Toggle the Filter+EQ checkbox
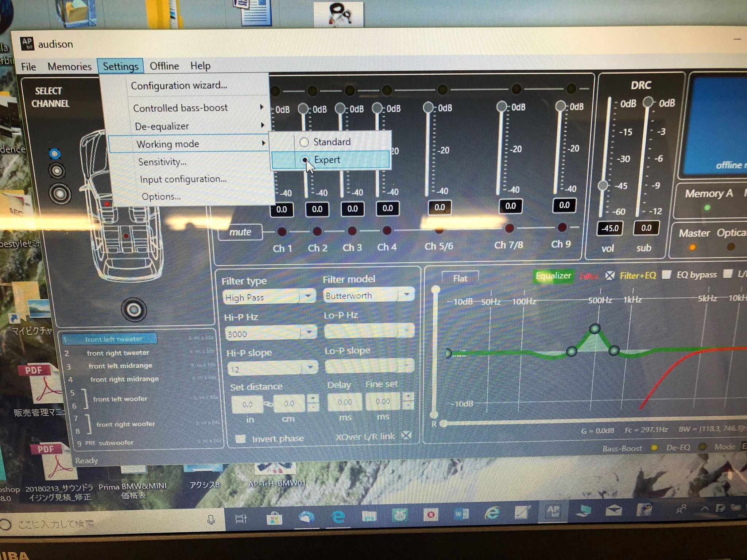Image resolution: width=747 pixels, height=560 pixels. pyautogui.click(x=609, y=275)
